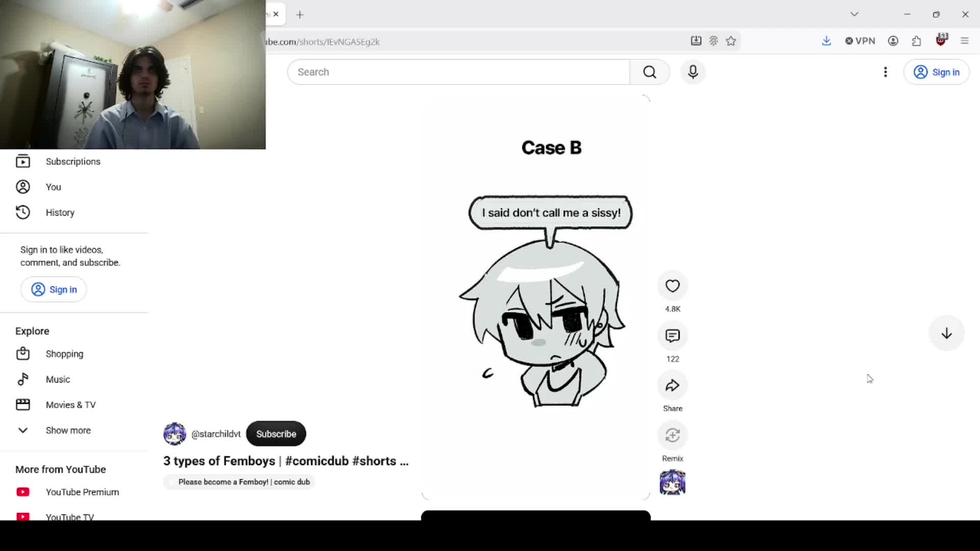Open the History clock icon
The height and width of the screenshot is (551, 980).
23,212
